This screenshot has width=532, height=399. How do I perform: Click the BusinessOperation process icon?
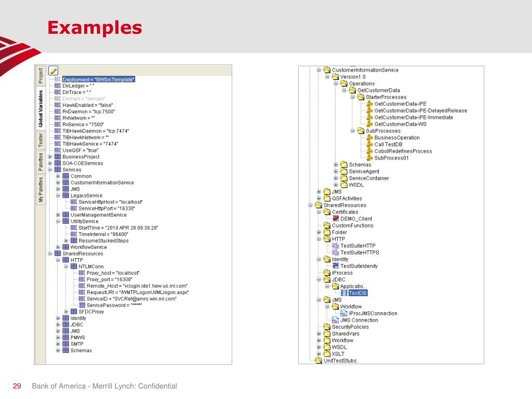tap(370, 138)
